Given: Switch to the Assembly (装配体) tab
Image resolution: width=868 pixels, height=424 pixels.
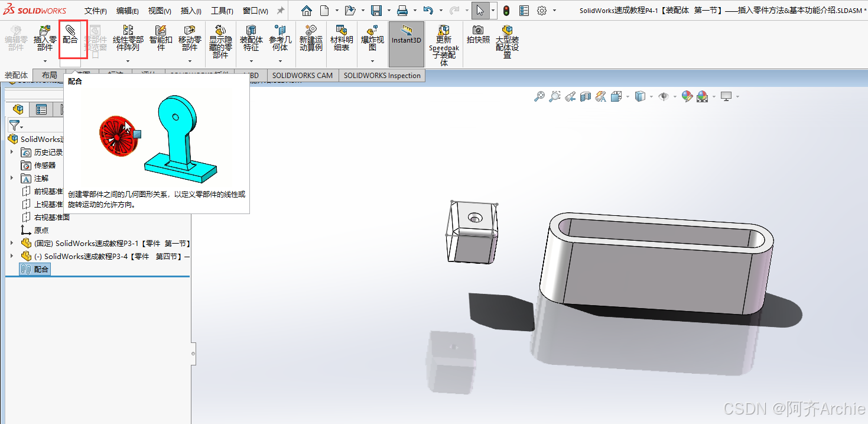Looking at the screenshot, I should tap(17, 75).
